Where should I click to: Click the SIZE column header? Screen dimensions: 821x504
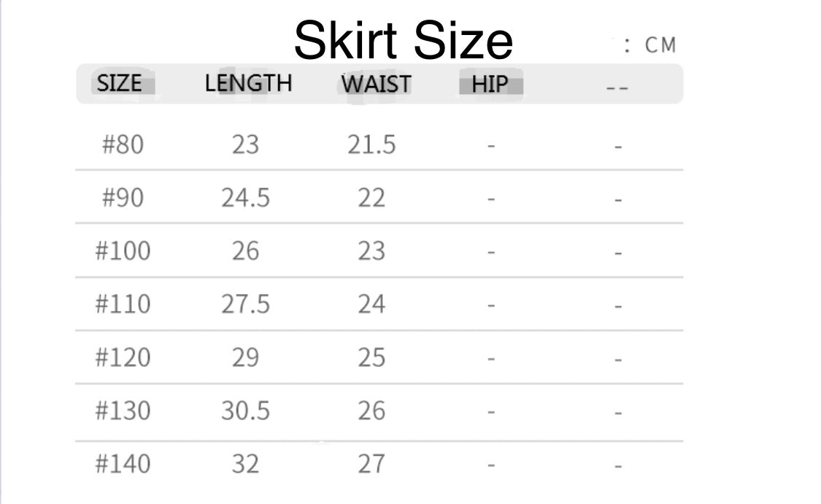[x=119, y=83]
